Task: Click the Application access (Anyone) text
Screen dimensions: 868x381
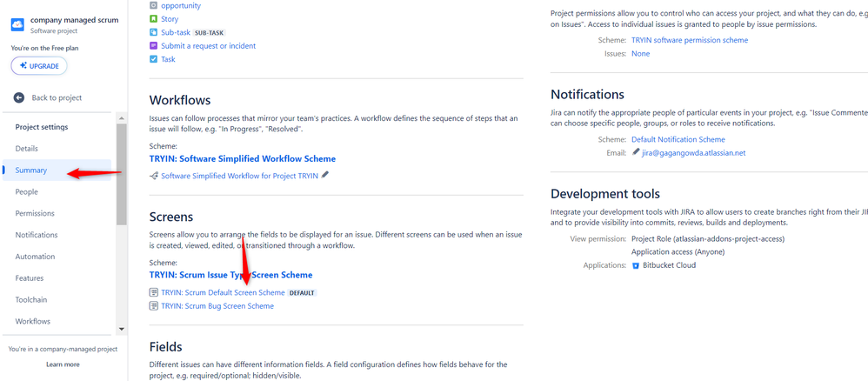Action: coord(678,251)
